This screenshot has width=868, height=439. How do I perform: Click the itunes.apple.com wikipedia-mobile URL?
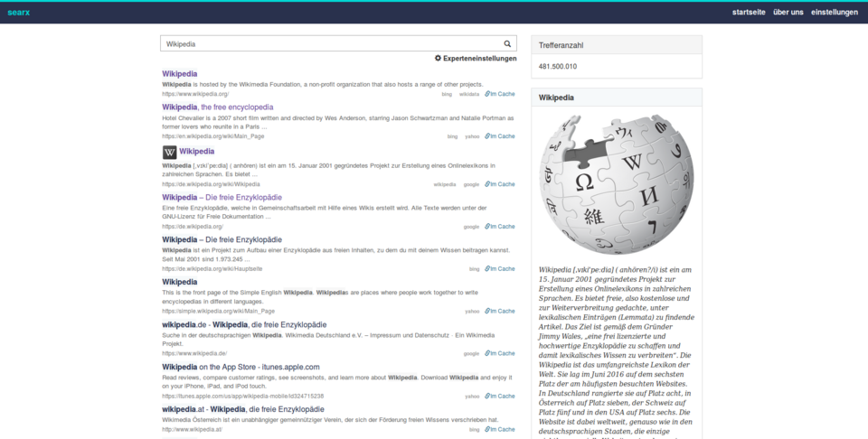point(243,396)
